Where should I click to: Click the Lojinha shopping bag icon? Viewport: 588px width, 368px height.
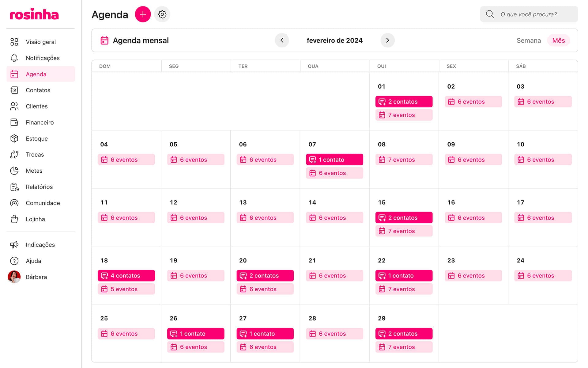[x=14, y=219]
